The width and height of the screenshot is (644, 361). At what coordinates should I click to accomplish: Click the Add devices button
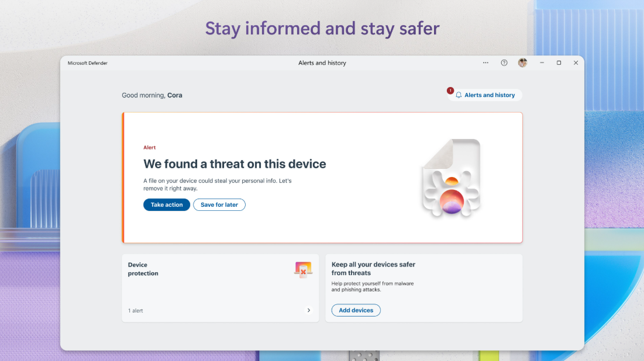356,310
